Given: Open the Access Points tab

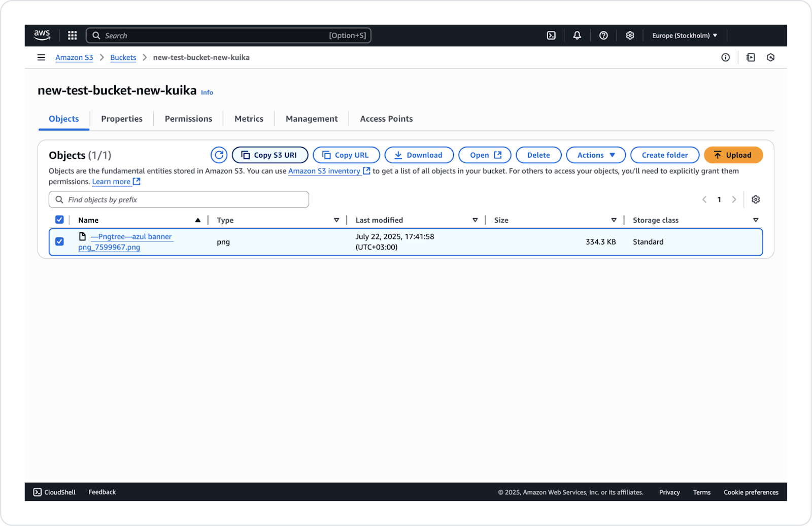Looking at the screenshot, I should tap(386, 119).
